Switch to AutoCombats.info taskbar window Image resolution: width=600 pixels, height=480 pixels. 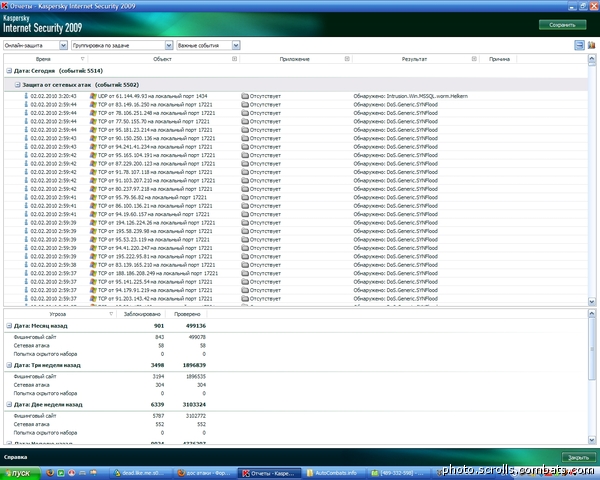click(x=333, y=473)
